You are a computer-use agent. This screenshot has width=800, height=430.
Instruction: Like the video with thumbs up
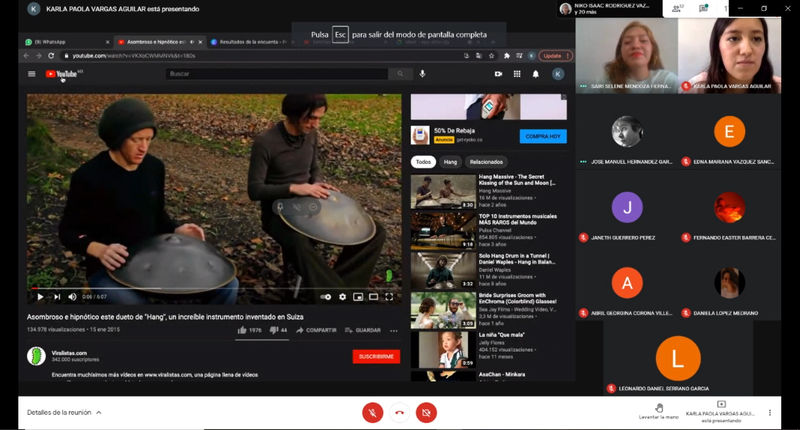pyautogui.click(x=249, y=331)
